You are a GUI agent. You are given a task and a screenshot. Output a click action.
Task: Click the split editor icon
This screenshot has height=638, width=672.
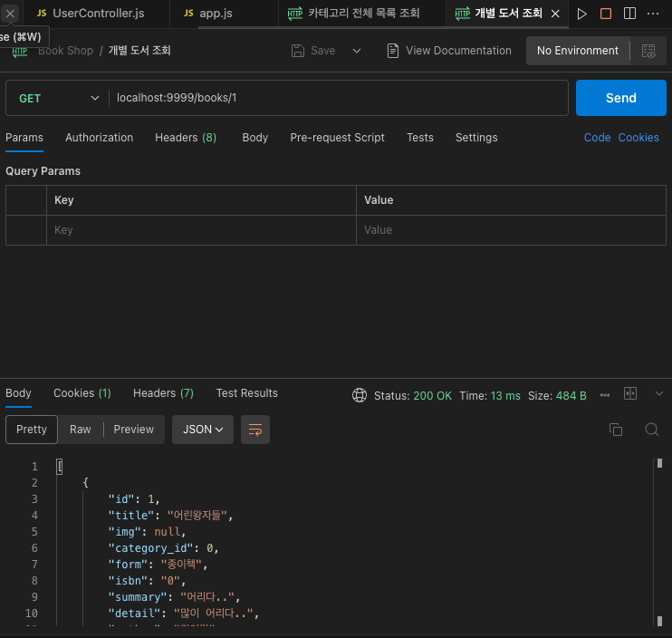pos(629,14)
